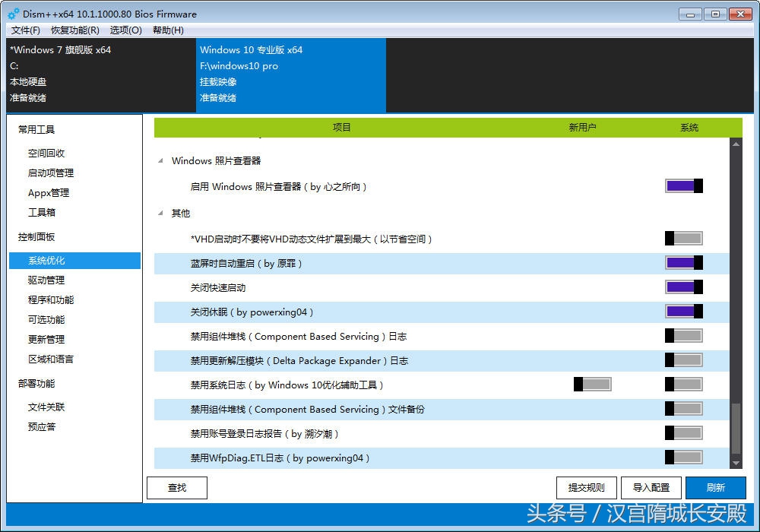Toggle 关闭休眠 switch

684,312
